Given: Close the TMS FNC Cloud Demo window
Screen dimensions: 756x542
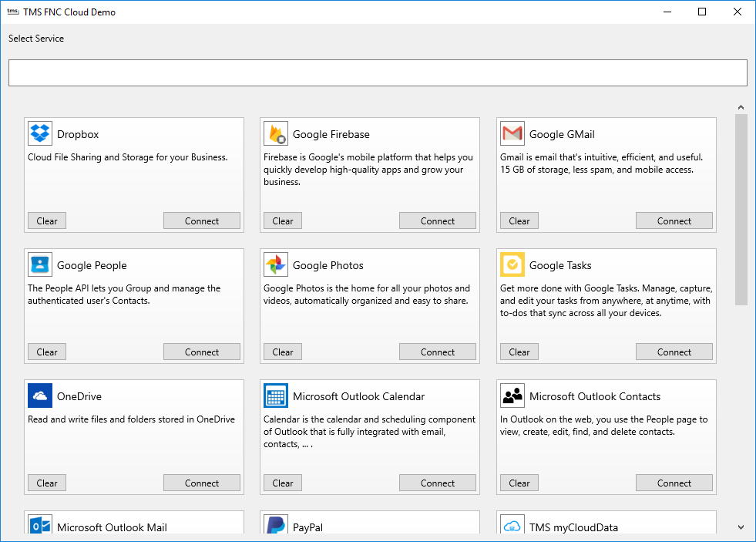Looking at the screenshot, I should [x=738, y=12].
